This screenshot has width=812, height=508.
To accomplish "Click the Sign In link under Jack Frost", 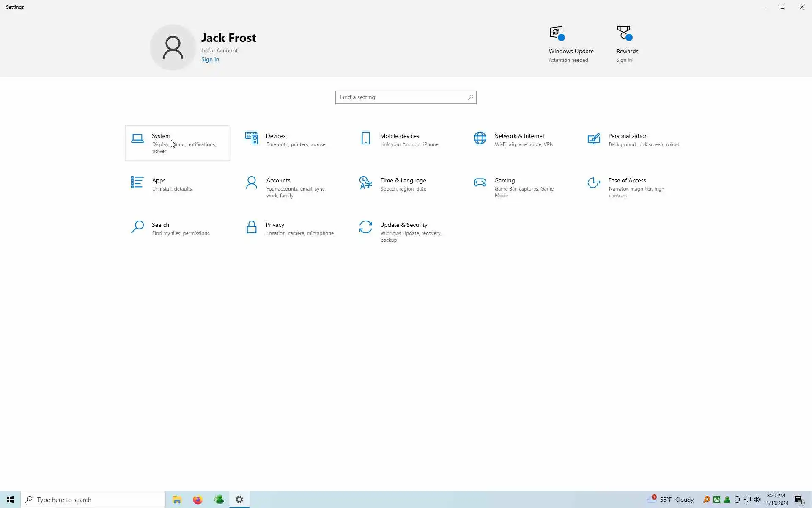I will pyautogui.click(x=210, y=60).
